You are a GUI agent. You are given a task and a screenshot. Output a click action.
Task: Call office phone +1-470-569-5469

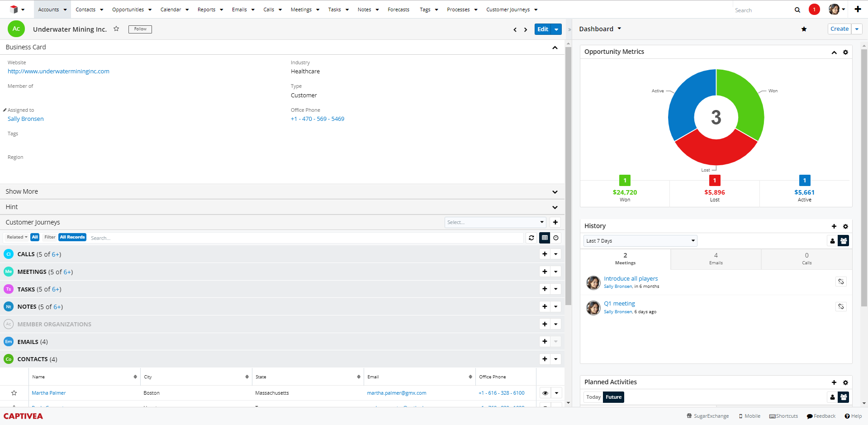tap(318, 119)
